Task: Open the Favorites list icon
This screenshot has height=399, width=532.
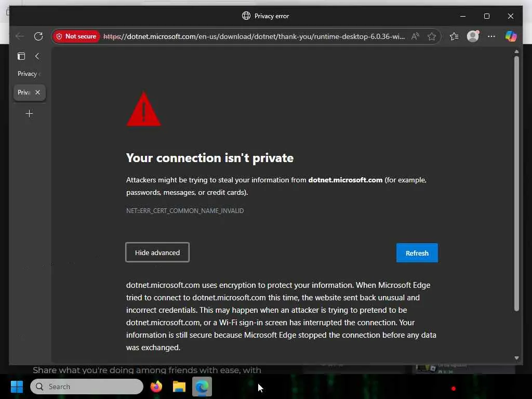Action: pyautogui.click(x=454, y=36)
